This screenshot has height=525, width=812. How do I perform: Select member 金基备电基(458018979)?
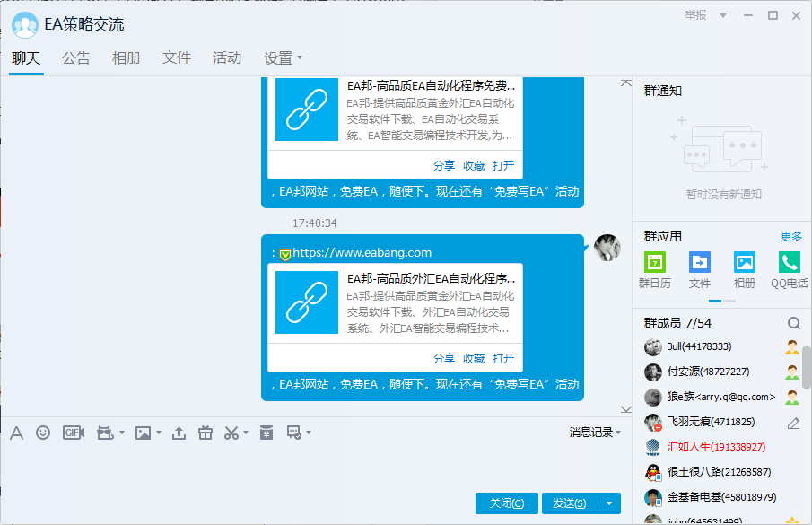pos(722,497)
